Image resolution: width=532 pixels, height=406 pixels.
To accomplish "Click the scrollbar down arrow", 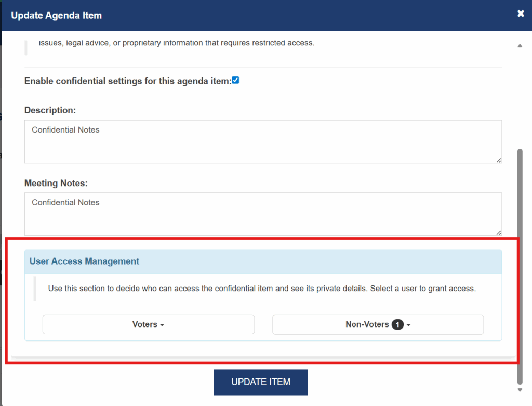I will (x=520, y=390).
